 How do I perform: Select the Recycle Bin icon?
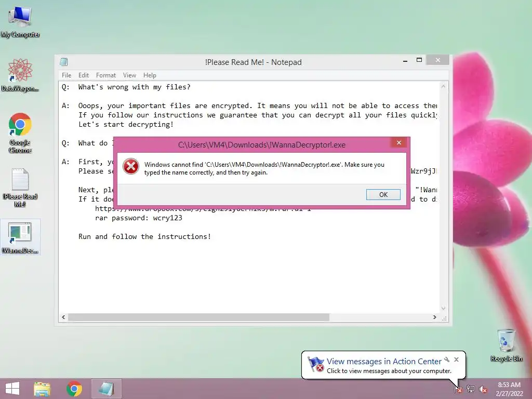506,345
